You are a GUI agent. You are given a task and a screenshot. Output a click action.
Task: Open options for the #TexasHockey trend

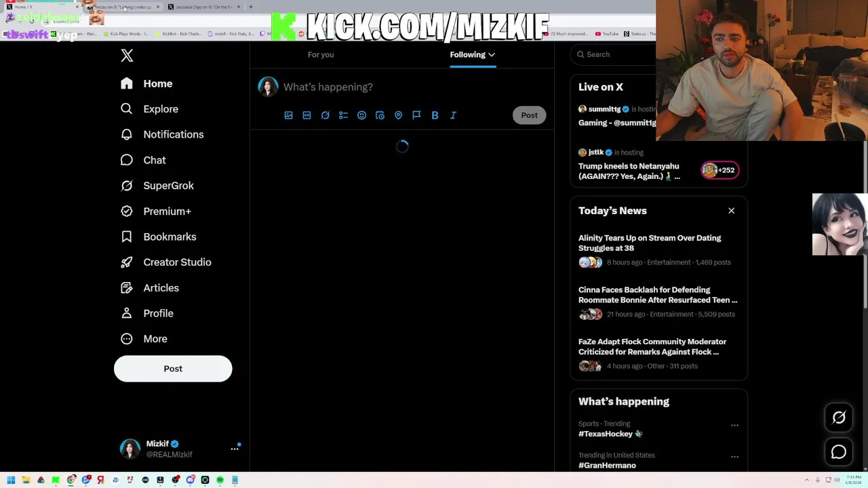point(734,426)
